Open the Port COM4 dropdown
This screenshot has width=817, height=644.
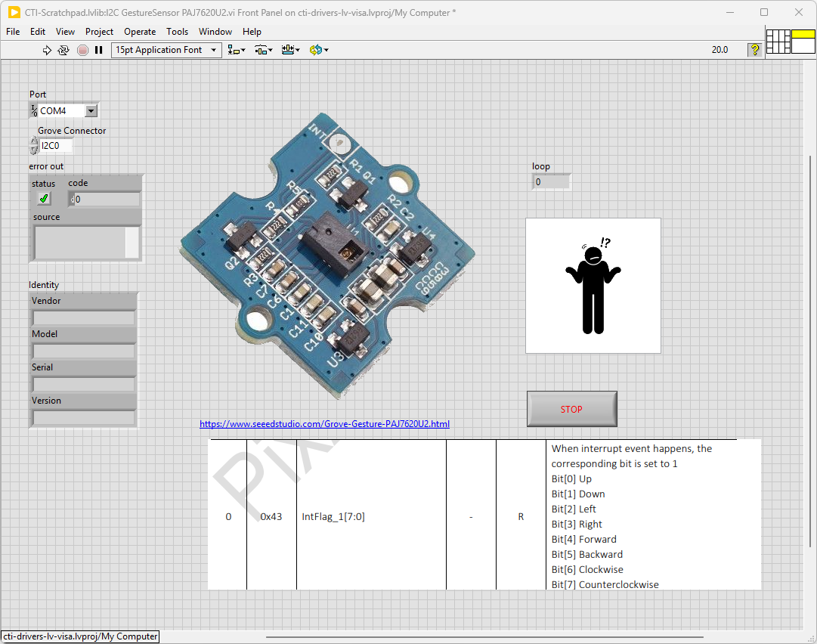click(91, 111)
